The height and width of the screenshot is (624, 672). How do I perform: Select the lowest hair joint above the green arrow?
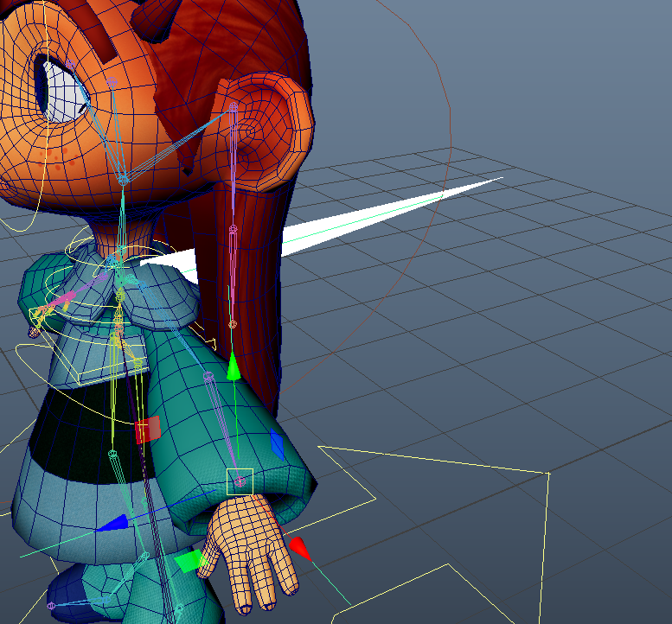click(x=233, y=325)
